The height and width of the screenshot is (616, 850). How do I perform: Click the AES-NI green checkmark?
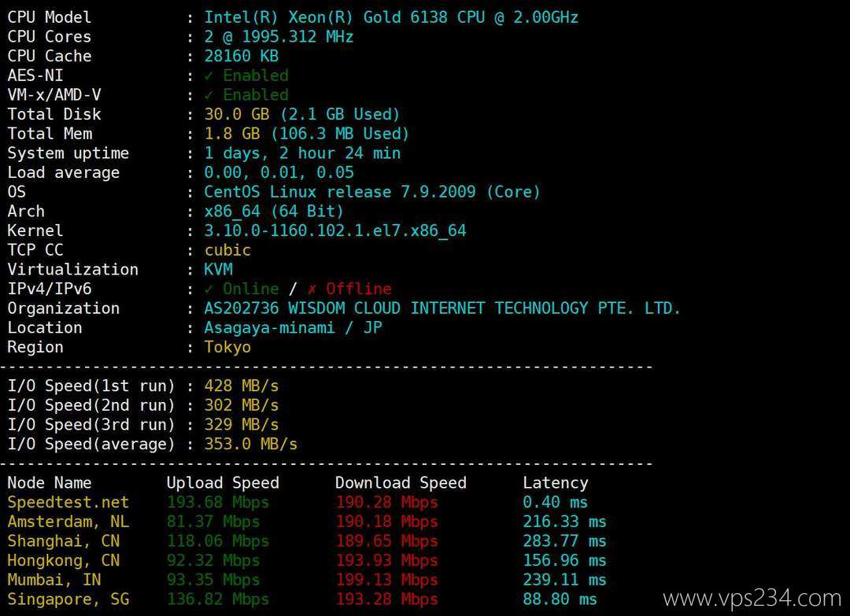pos(209,76)
